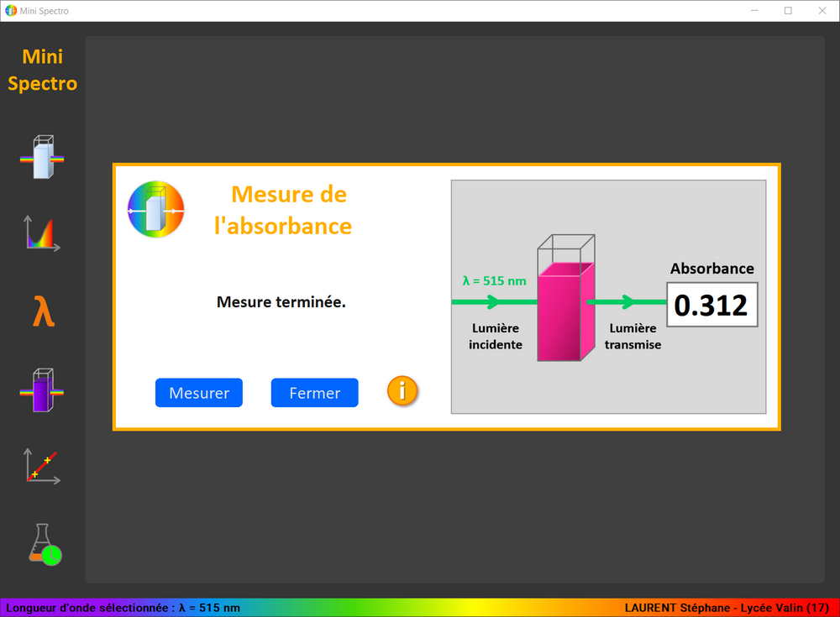Click the Mesurer button

(199, 393)
